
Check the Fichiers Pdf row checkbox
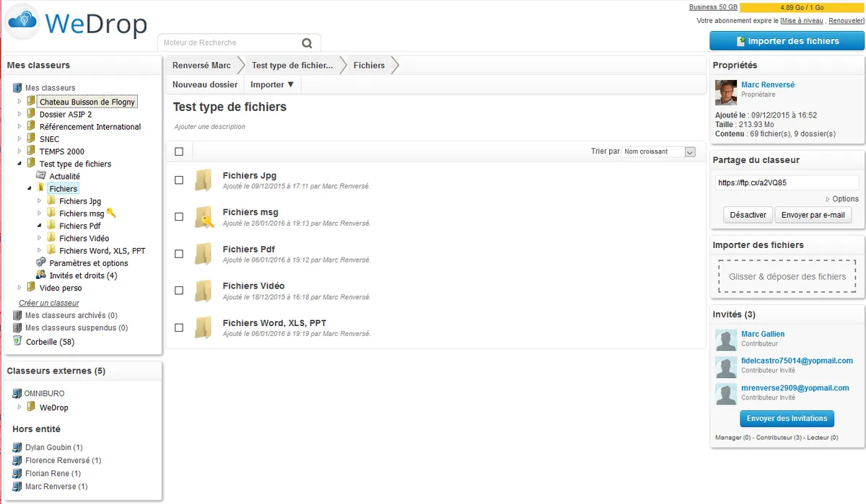(x=179, y=254)
